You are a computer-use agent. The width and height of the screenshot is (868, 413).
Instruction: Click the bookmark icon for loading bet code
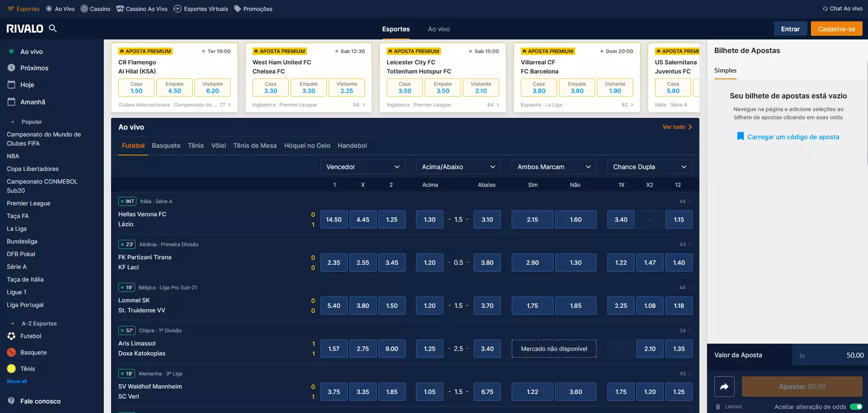coord(740,136)
